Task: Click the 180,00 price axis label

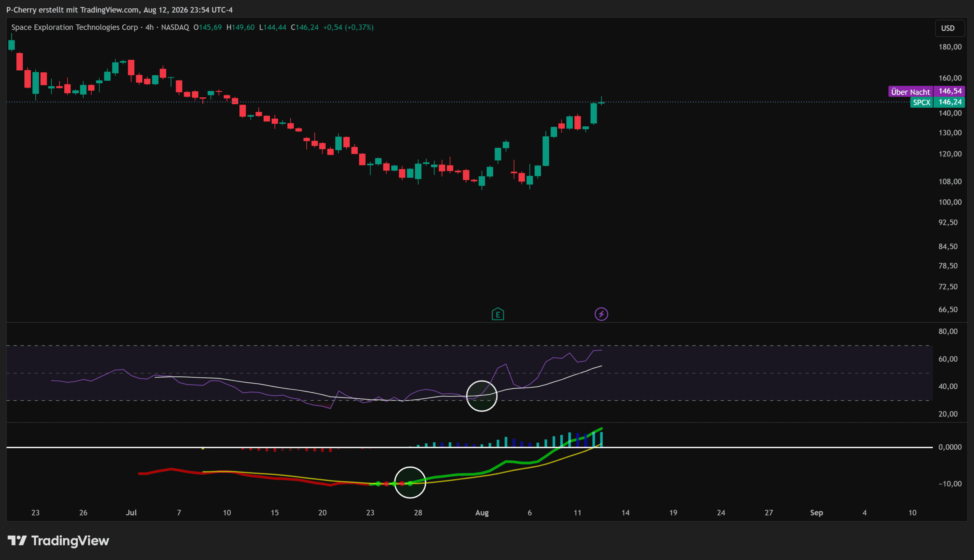Action: pos(950,47)
